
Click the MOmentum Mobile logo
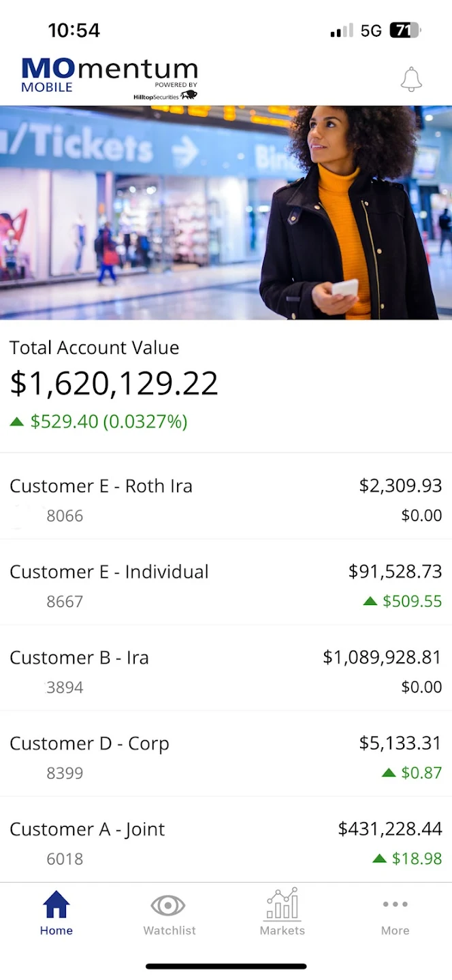click(109, 70)
